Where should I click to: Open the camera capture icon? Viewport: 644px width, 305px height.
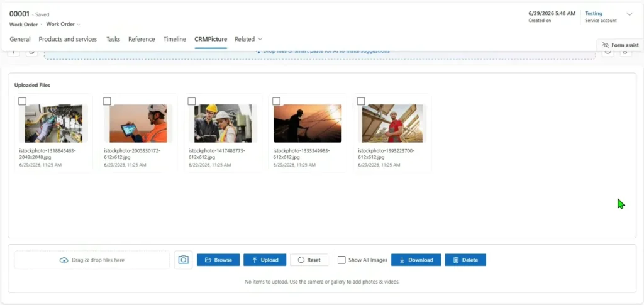coord(183,260)
